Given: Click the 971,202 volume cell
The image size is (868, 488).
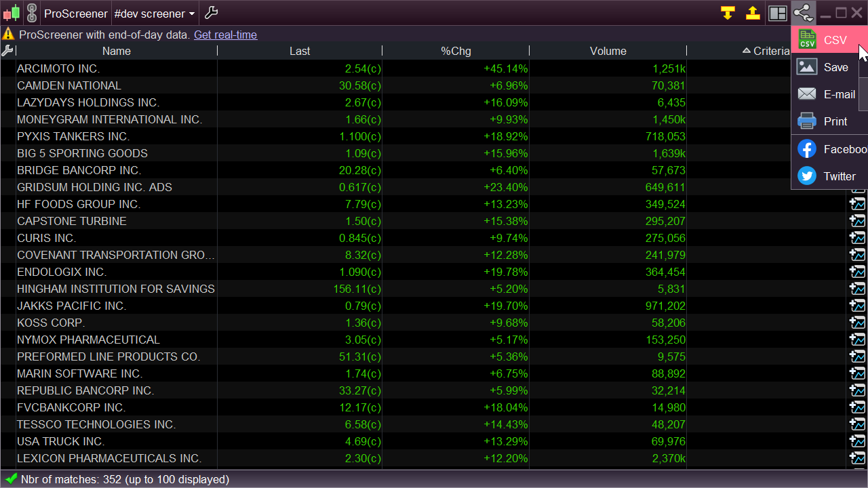Looking at the screenshot, I should tap(665, 306).
